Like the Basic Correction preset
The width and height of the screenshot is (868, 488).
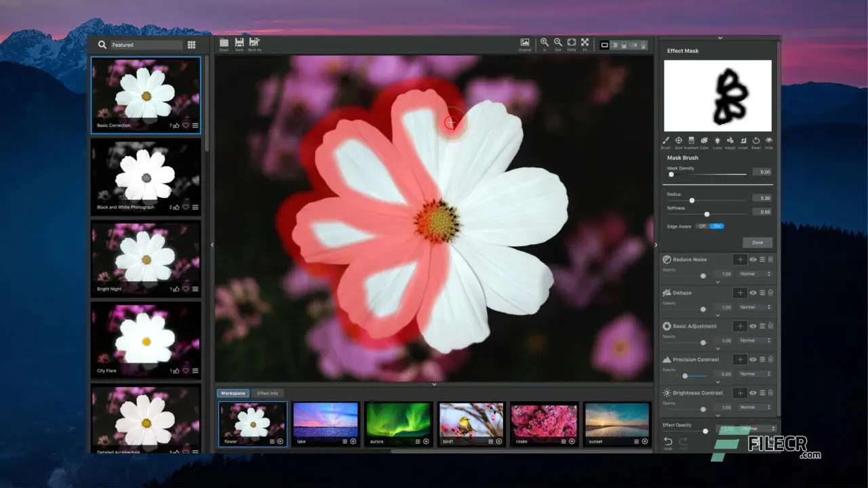[x=176, y=125]
